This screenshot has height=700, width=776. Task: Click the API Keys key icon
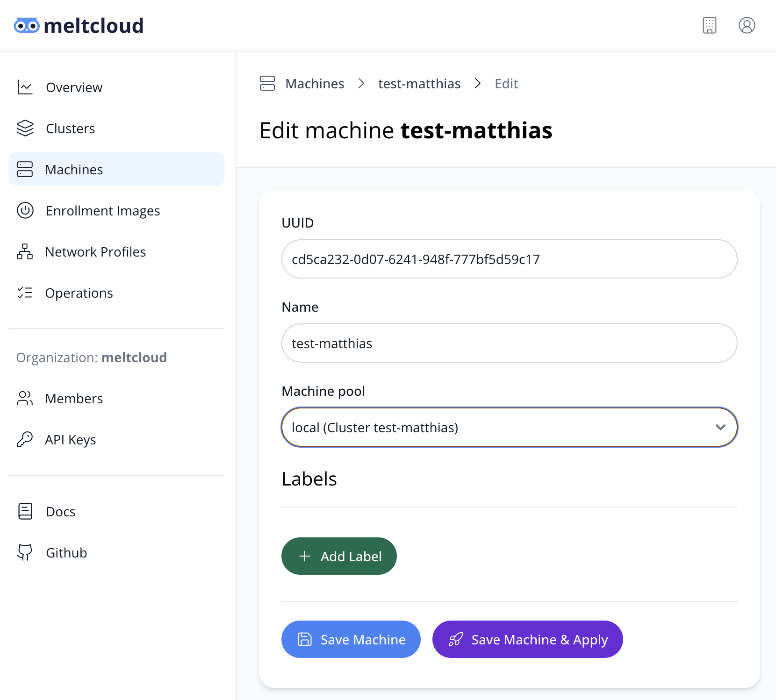tap(25, 440)
